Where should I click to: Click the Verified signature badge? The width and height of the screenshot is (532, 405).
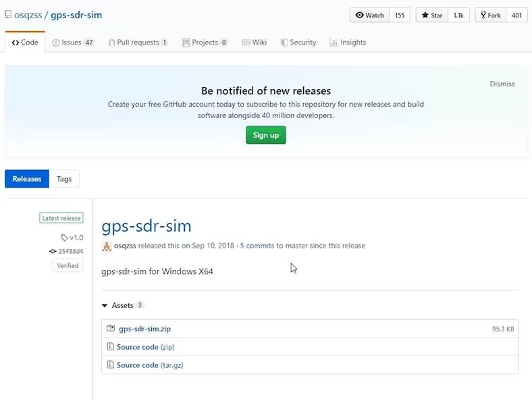tap(68, 265)
